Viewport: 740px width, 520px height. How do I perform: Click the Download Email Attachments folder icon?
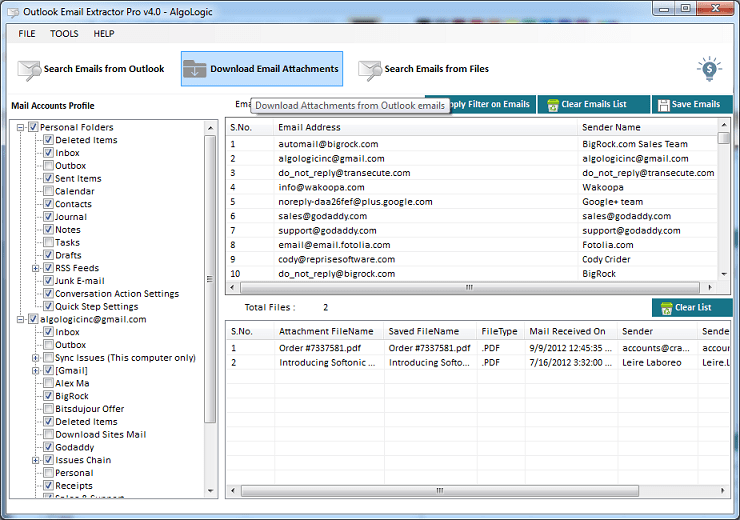[194, 69]
